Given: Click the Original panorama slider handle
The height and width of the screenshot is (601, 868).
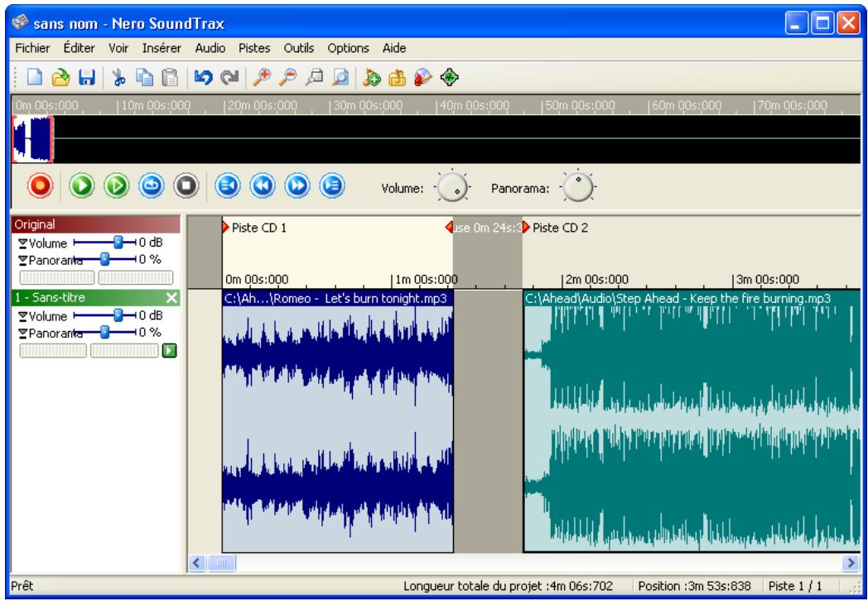Looking at the screenshot, I should (104, 259).
